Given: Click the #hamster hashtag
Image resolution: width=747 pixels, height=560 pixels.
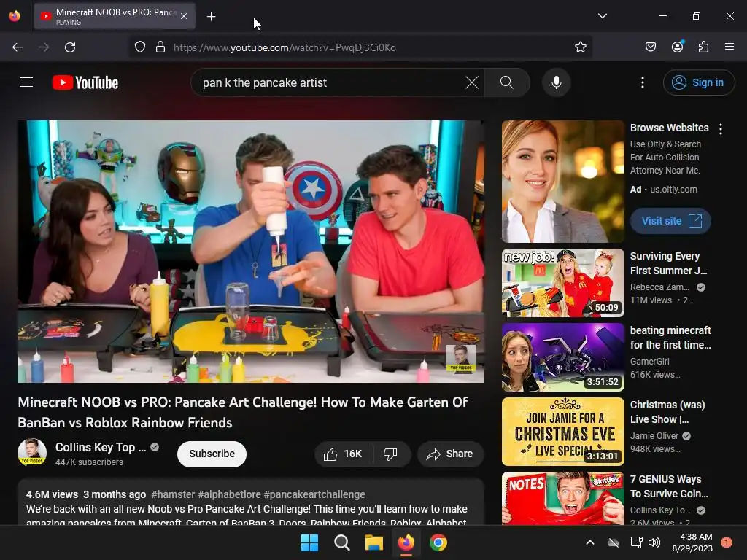Looking at the screenshot, I should (x=173, y=494).
